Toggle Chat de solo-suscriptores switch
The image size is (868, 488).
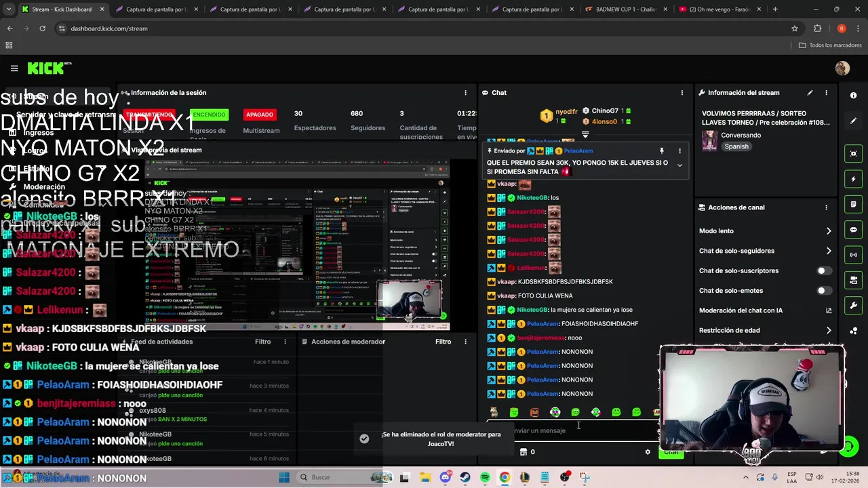coord(824,270)
